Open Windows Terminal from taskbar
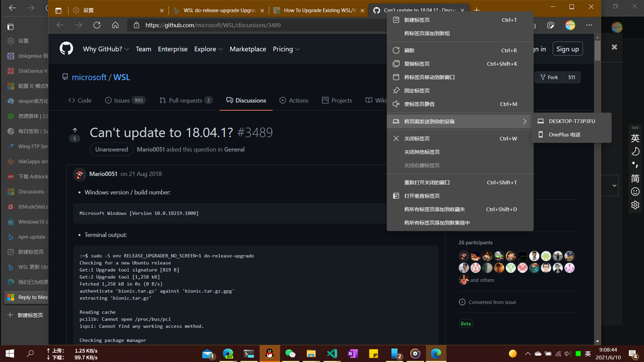Viewport: 644px width, 362px height. click(x=249, y=354)
